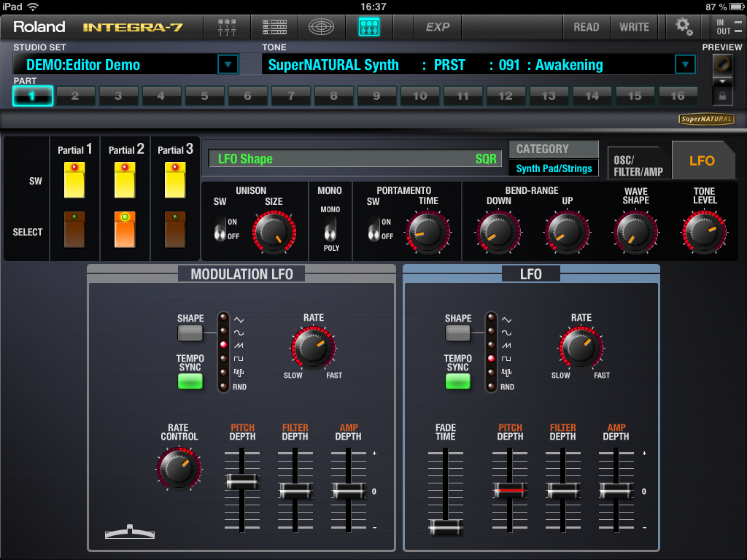Toggle the Partial 2 Select button
This screenshot has width=747, height=560.
125,230
